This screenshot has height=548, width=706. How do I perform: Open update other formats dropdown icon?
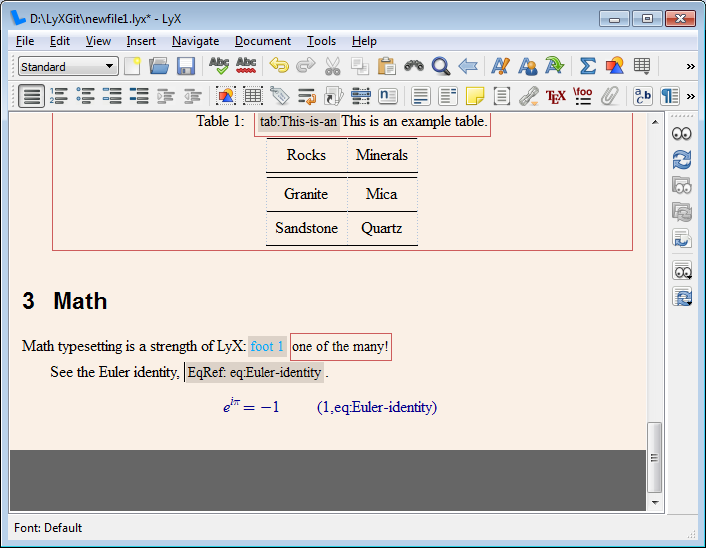pos(682,297)
